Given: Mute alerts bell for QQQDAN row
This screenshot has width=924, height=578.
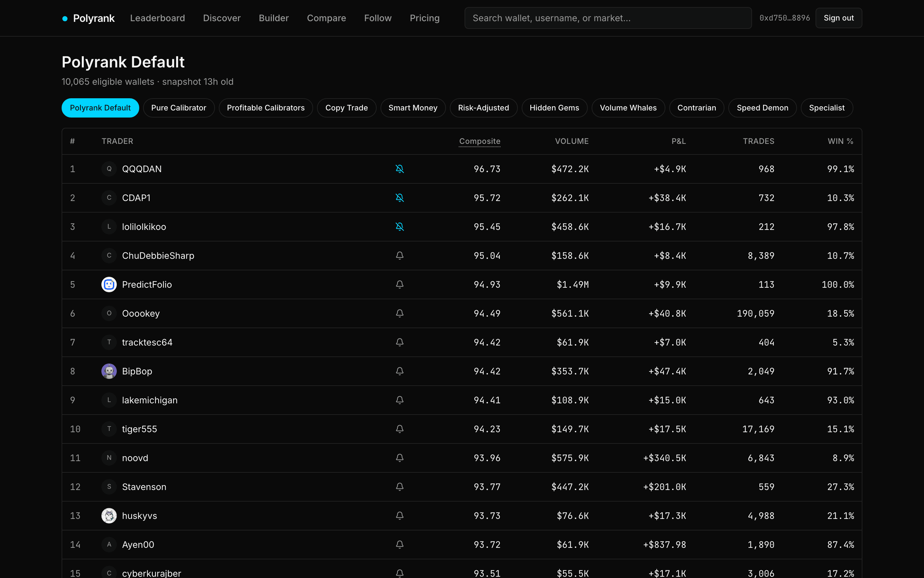Looking at the screenshot, I should tap(399, 169).
